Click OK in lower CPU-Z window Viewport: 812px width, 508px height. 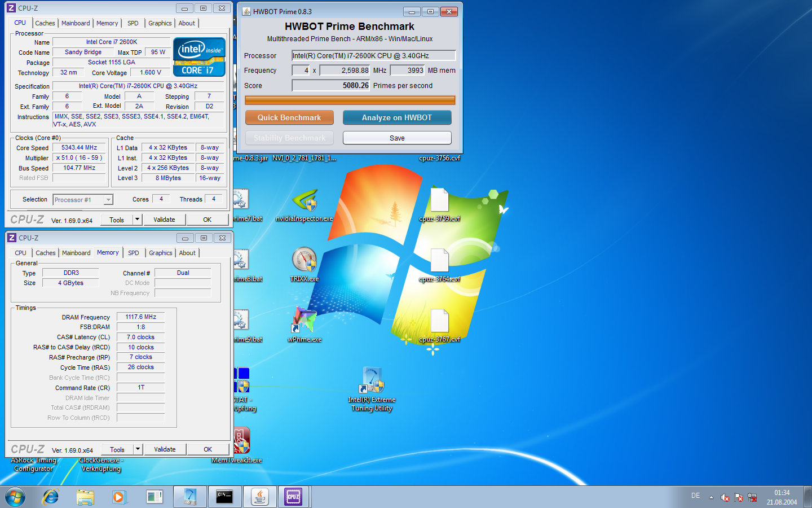[x=208, y=449]
